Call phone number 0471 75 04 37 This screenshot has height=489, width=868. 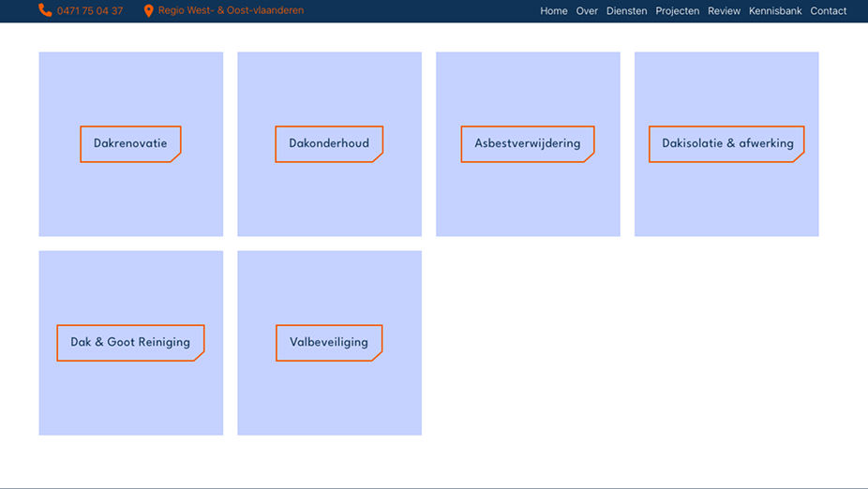pyautogui.click(x=90, y=11)
